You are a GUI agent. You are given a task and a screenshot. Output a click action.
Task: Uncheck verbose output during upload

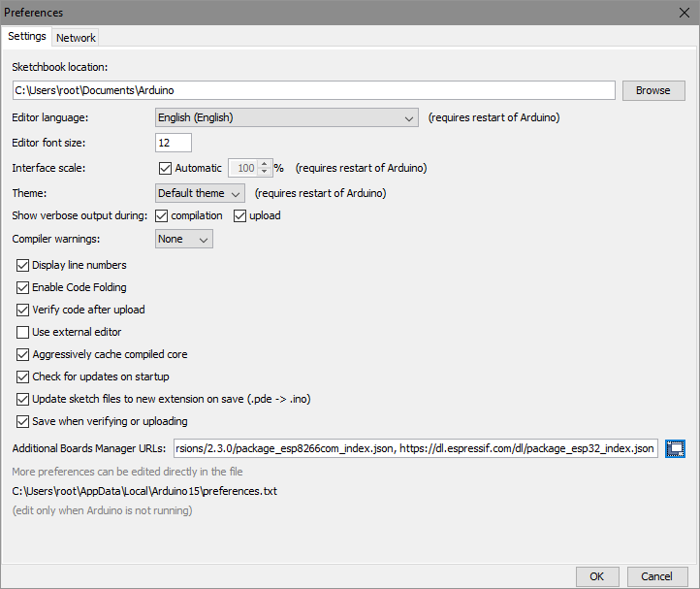point(239,215)
